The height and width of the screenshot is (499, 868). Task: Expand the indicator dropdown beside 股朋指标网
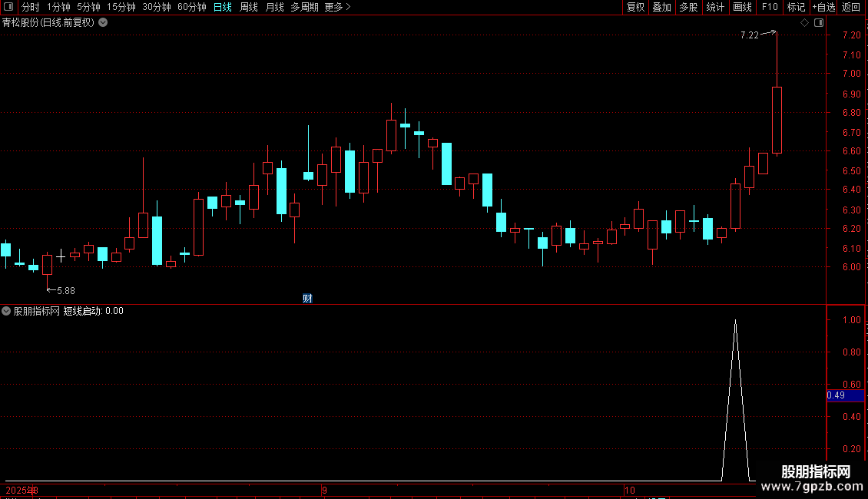point(6,311)
